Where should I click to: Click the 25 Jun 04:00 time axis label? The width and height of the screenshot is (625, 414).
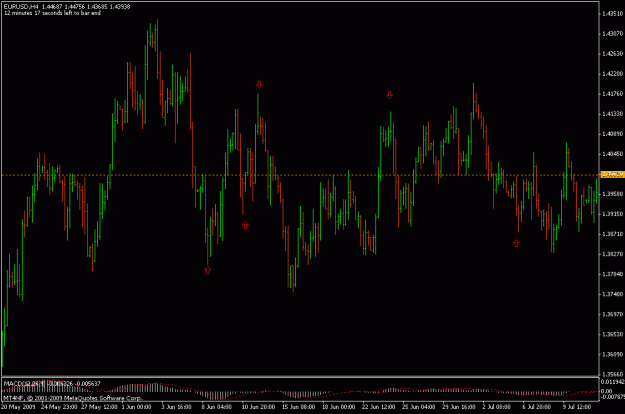419,407
